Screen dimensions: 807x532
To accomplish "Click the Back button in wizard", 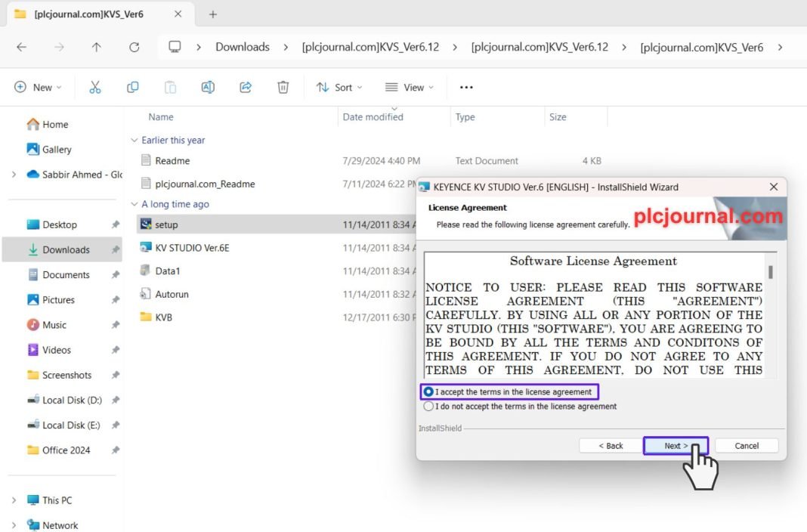I will [611, 446].
